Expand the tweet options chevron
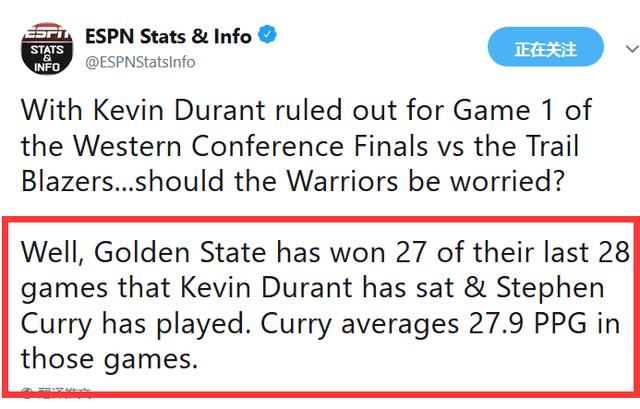Screen dimensions: 640x409 coord(632,49)
